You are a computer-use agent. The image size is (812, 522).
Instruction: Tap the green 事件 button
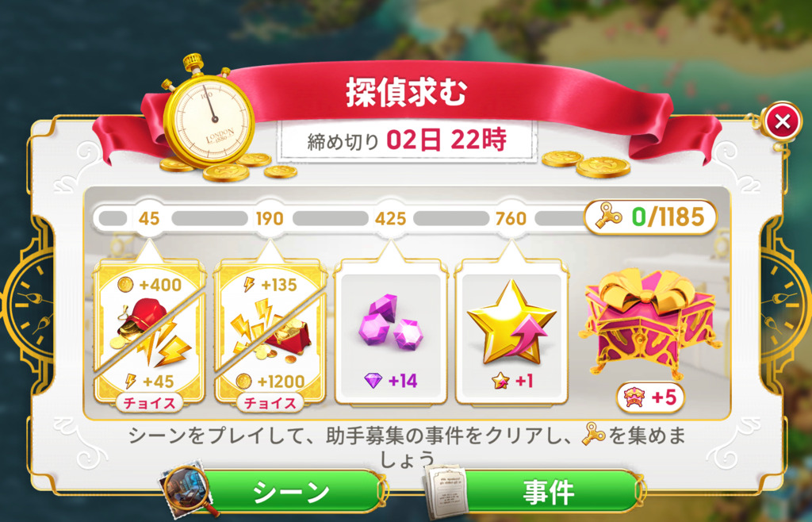pyautogui.click(x=547, y=491)
